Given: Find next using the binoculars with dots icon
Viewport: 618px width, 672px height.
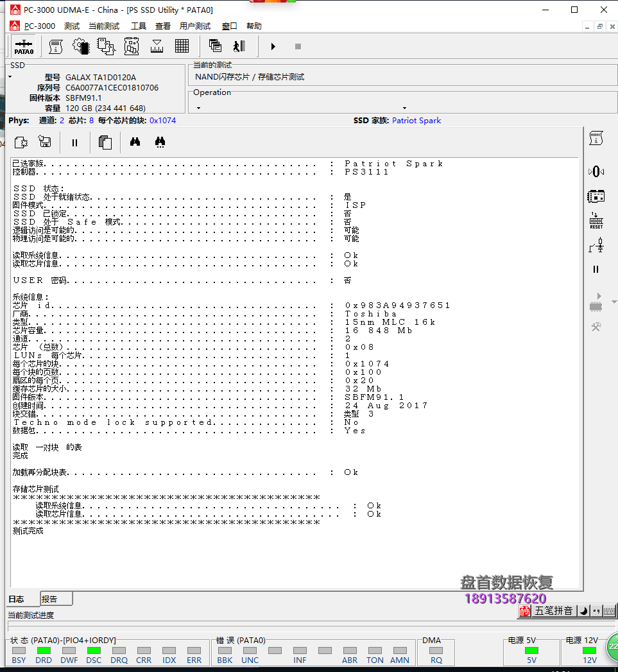Looking at the screenshot, I should pos(160,142).
